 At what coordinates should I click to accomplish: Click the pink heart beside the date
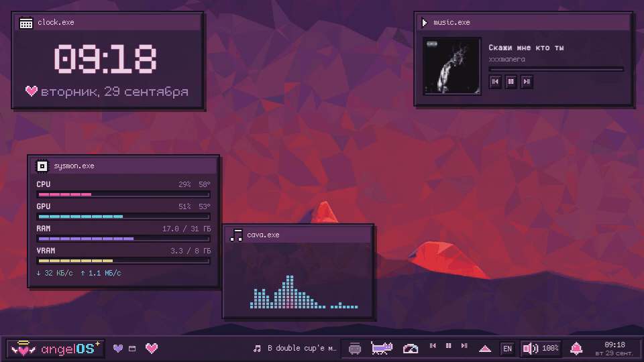click(32, 90)
